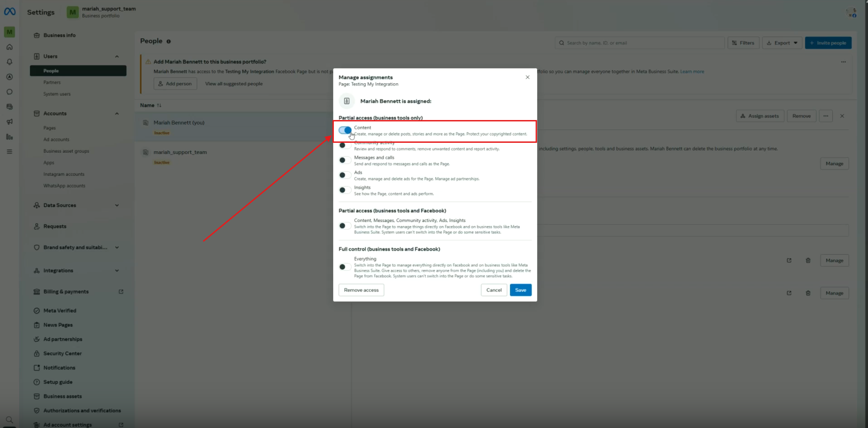Click the Remove button in side panel

[801, 116]
